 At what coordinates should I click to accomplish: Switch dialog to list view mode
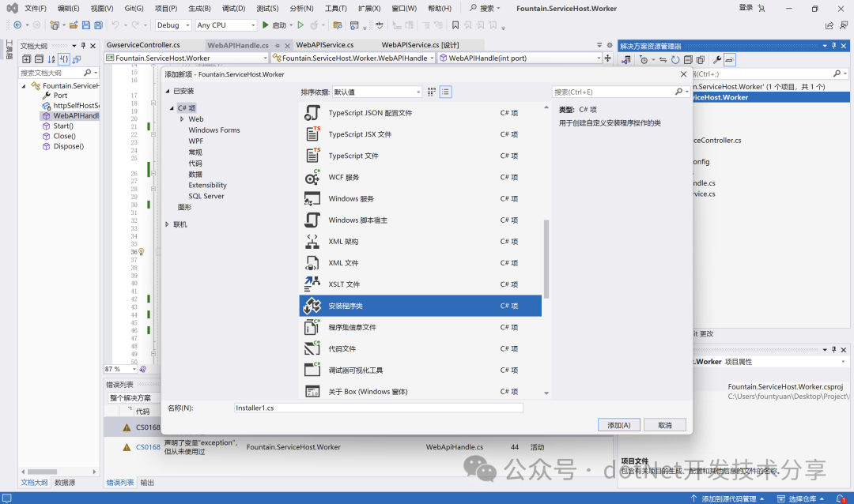click(x=445, y=92)
